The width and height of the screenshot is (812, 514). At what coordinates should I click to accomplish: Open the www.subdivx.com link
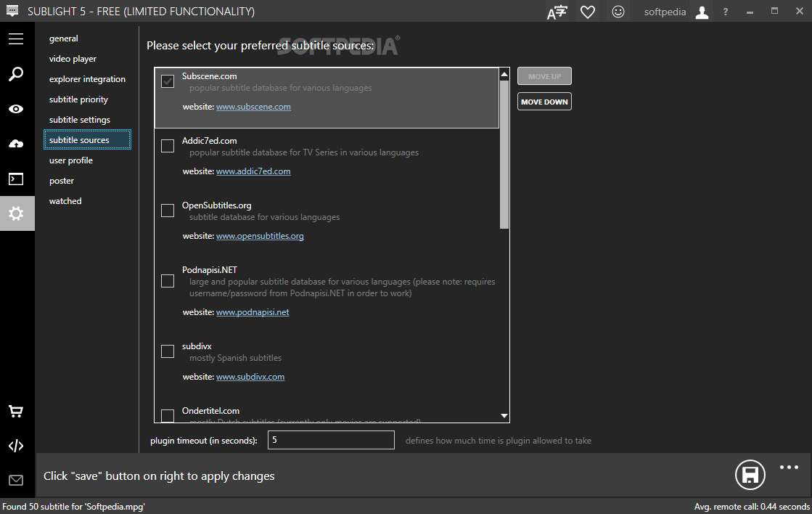click(x=250, y=377)
